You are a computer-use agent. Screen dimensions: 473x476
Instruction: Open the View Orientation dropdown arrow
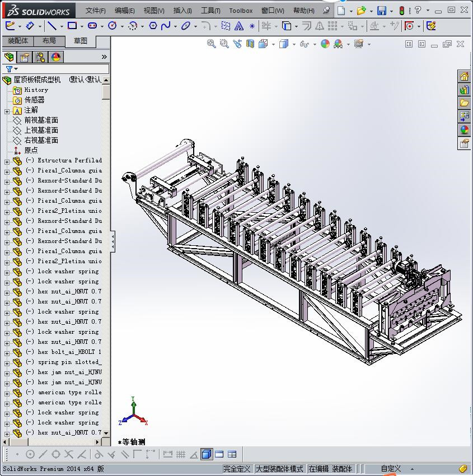tap(273, 44)
